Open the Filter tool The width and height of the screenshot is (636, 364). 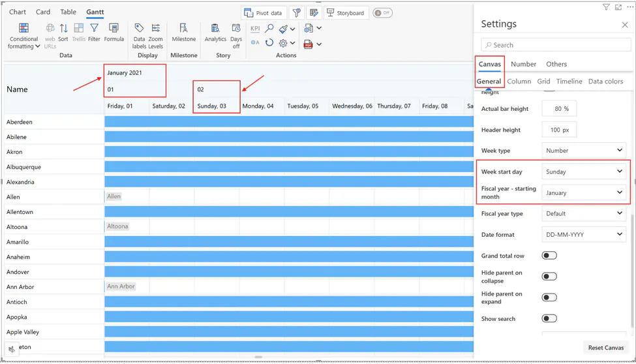click(94, 29)
